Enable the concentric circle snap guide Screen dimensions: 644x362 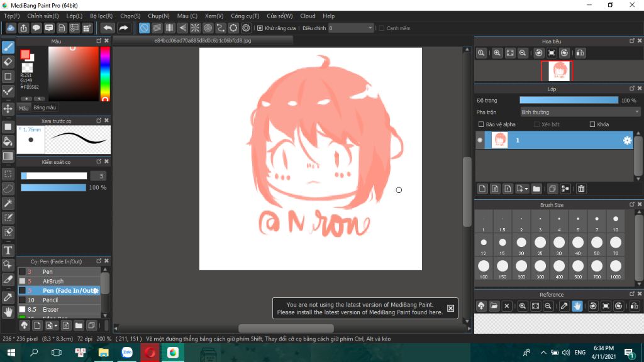tap(208, 28)
